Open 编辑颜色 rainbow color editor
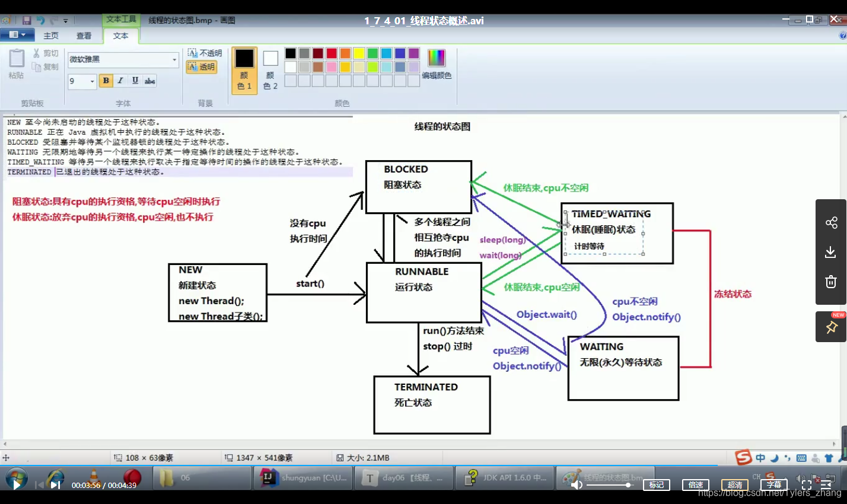The height and width of the screenshot is (504, 847). [437, 64]
